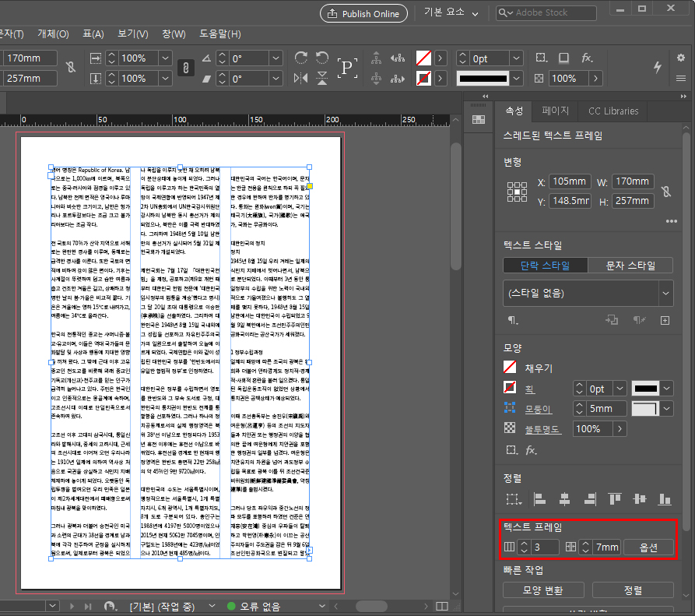The width and height of the screenshot is (695, 616).
Task: Click align right edges icon
Action: point(590,499)
